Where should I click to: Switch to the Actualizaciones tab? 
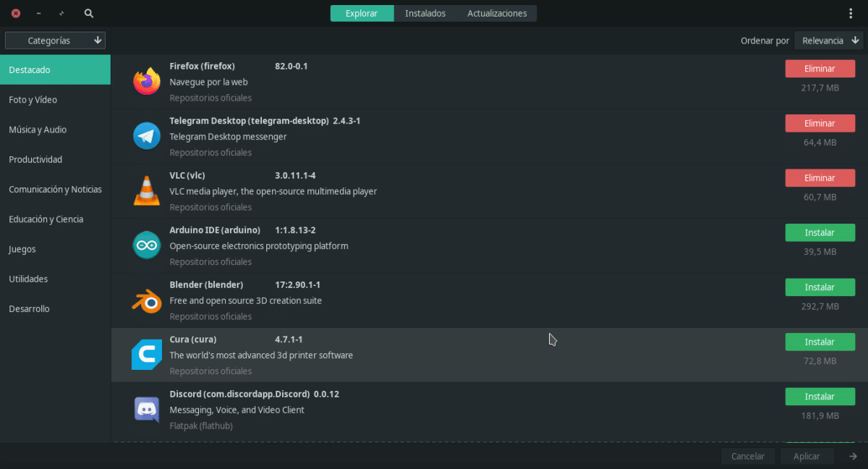click(497, 14)
